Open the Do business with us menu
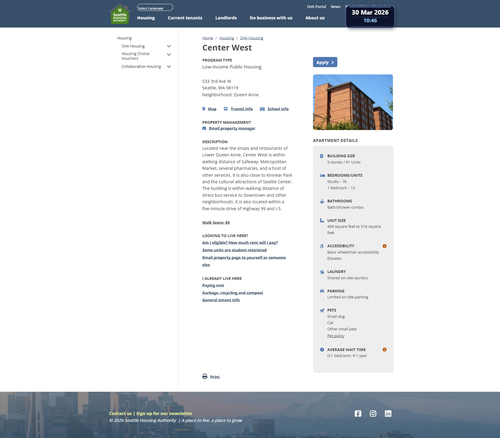 (x=271, y=18)
